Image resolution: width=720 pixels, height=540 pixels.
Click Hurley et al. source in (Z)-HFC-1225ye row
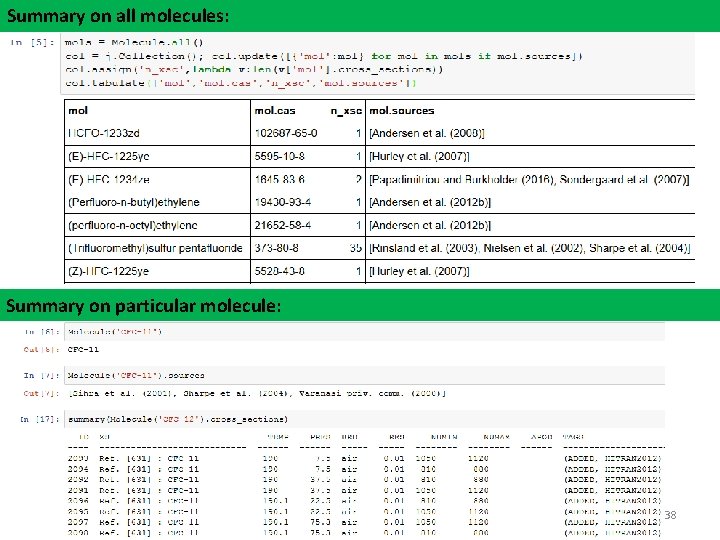(x=419, y=271)
